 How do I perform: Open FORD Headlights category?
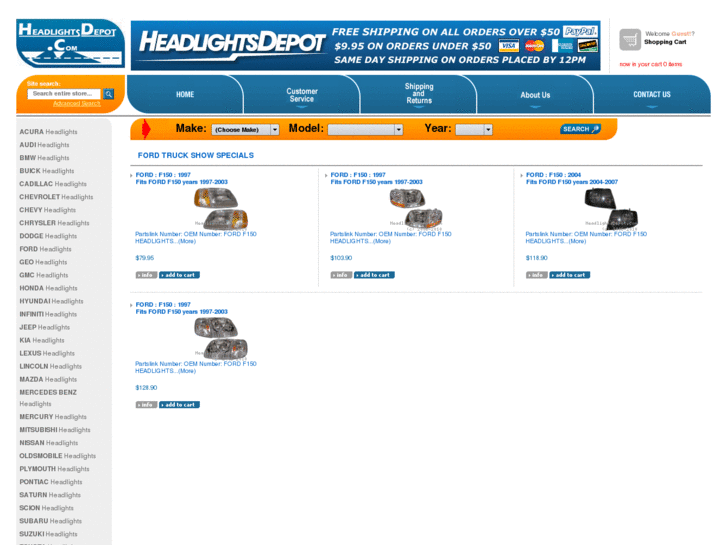click(x=45, y=249)
